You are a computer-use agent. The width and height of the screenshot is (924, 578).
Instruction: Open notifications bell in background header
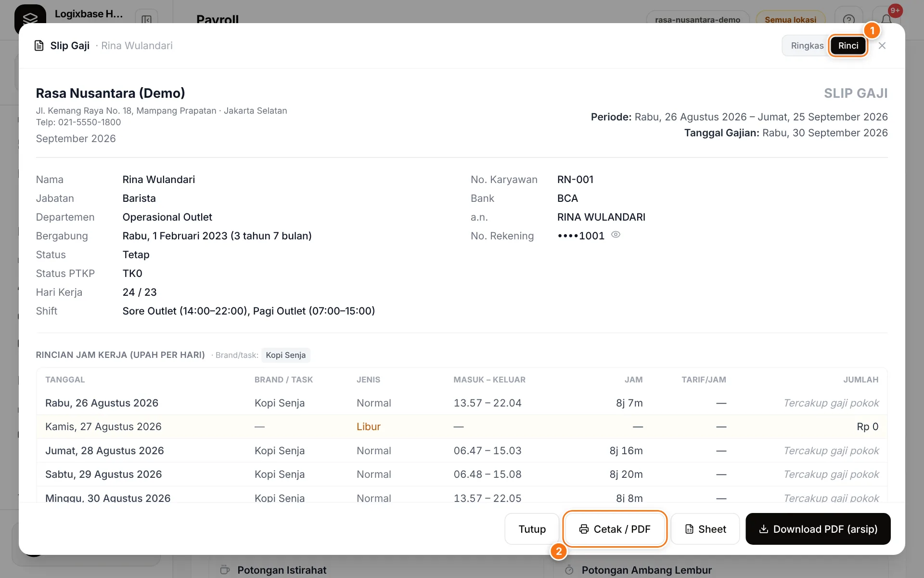[886, 20]
